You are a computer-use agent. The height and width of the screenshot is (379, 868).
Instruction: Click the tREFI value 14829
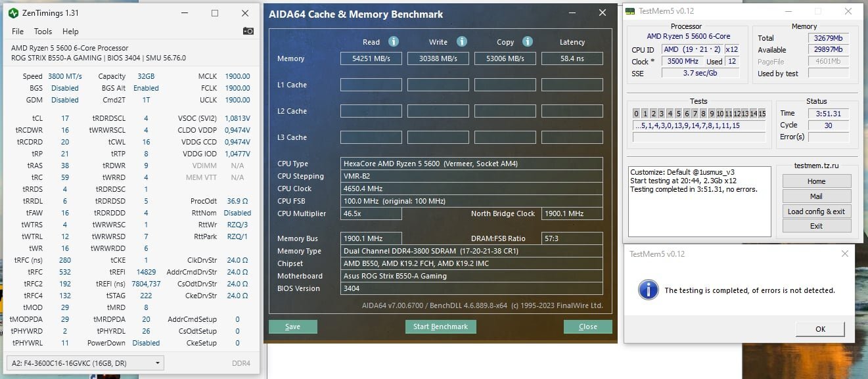click(x=146, y=272)
